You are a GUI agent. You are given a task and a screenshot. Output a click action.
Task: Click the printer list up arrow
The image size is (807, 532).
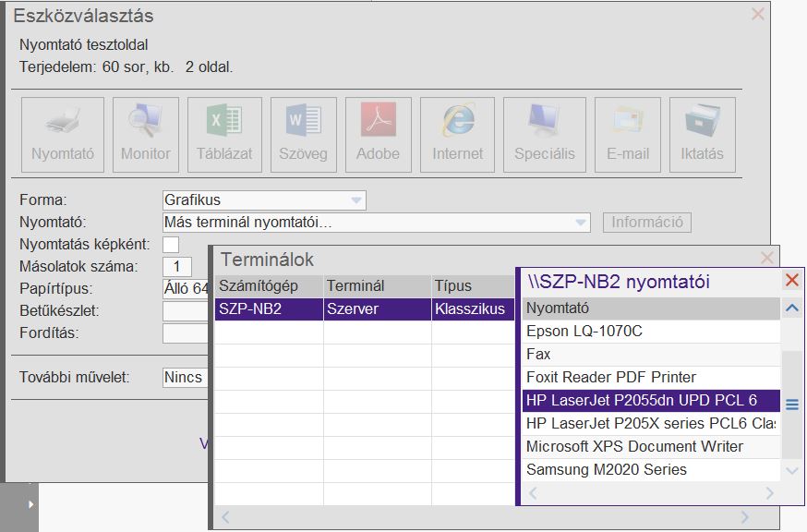792,308
